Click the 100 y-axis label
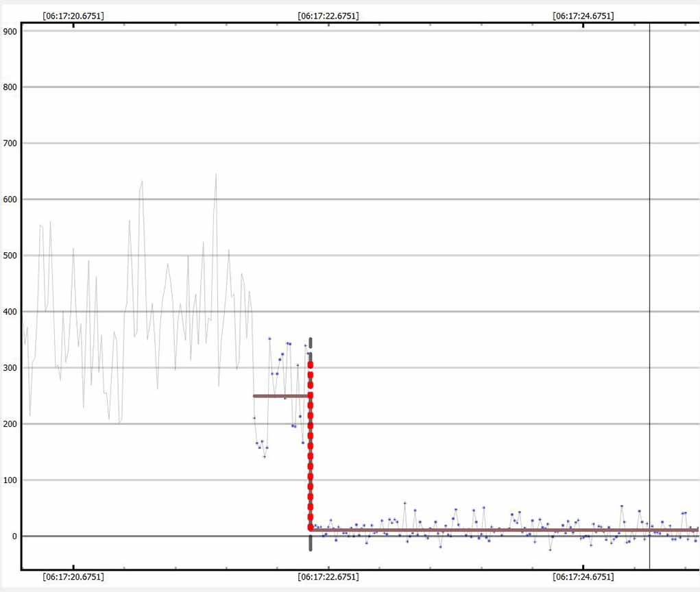 click(x=10, y=480)
